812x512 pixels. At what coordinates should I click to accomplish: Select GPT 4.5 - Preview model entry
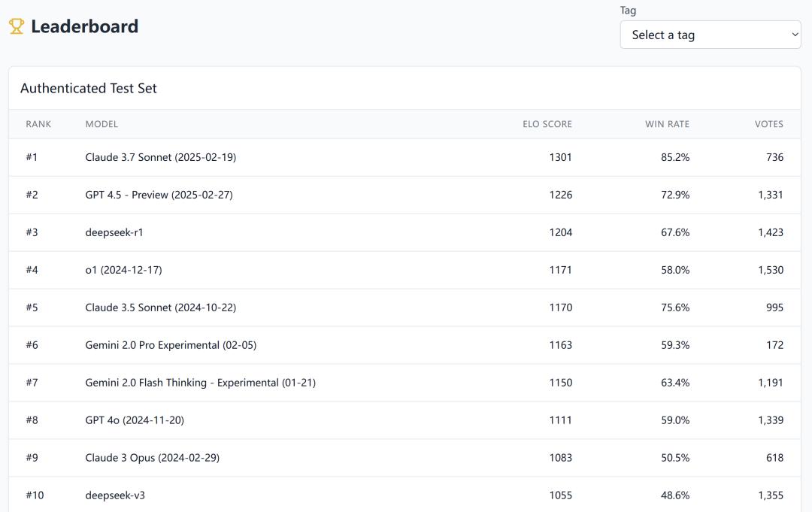tap(159, 195)
